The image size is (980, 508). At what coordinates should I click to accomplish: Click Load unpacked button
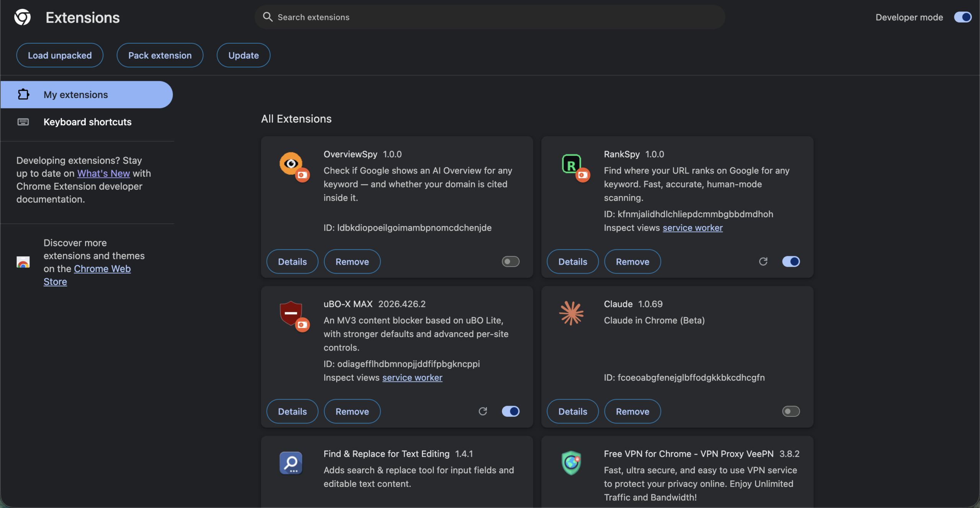pyautogui.click(x=60, y=55)
